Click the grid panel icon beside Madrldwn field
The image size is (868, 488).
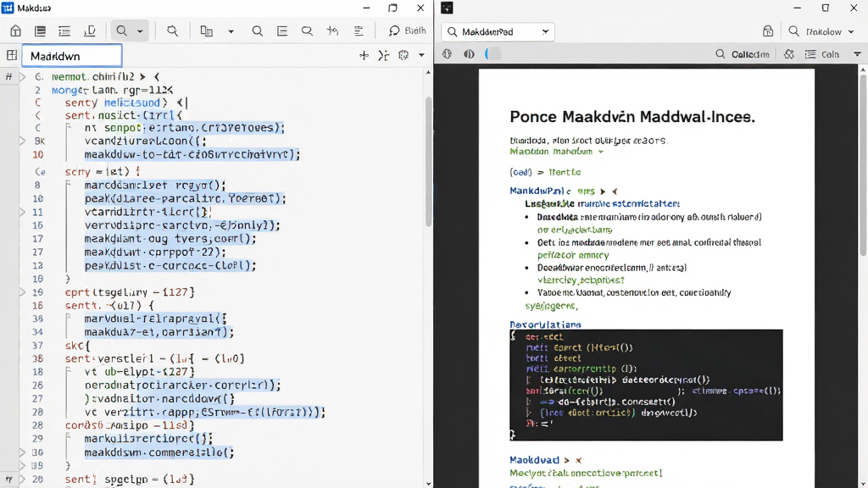[11, 55]
